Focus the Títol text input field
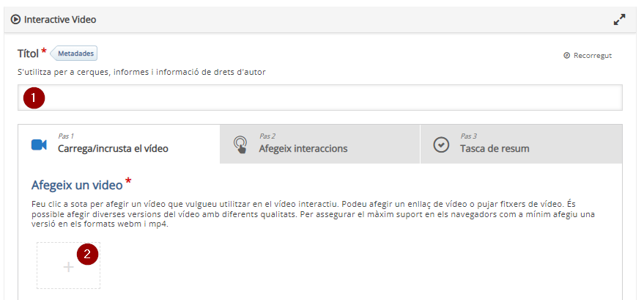Screen dimensions: 644x300 (320, 98)
